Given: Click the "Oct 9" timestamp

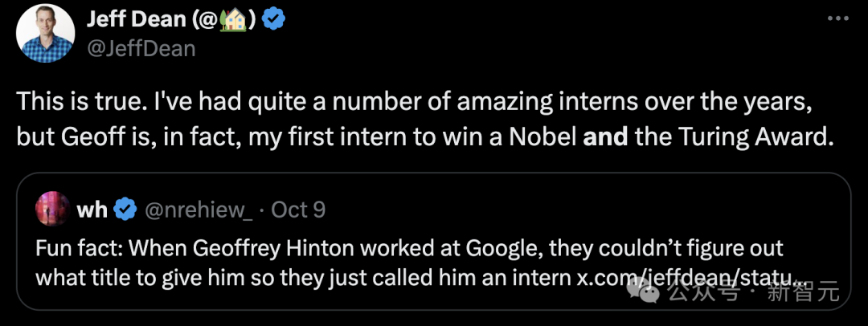Looking at the screenshot, I should tap(298, 210).
